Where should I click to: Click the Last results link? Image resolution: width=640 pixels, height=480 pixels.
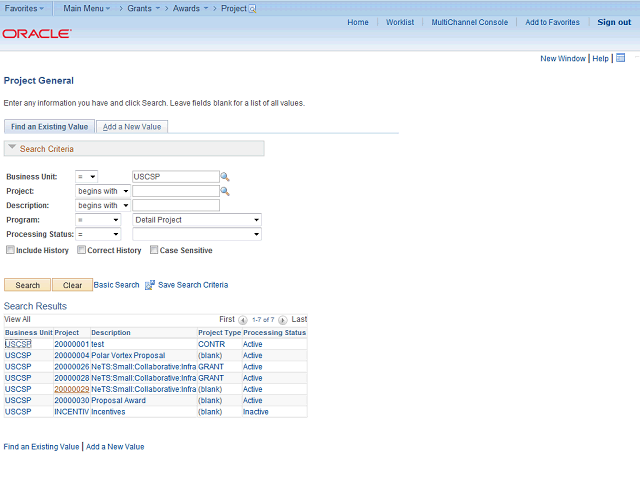coord(299,319)
